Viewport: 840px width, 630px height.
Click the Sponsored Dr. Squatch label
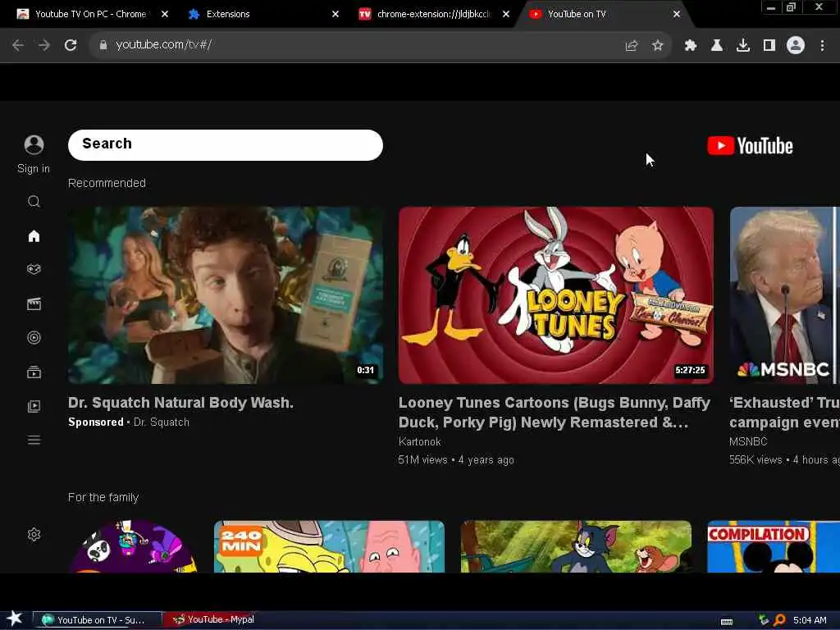129,422
